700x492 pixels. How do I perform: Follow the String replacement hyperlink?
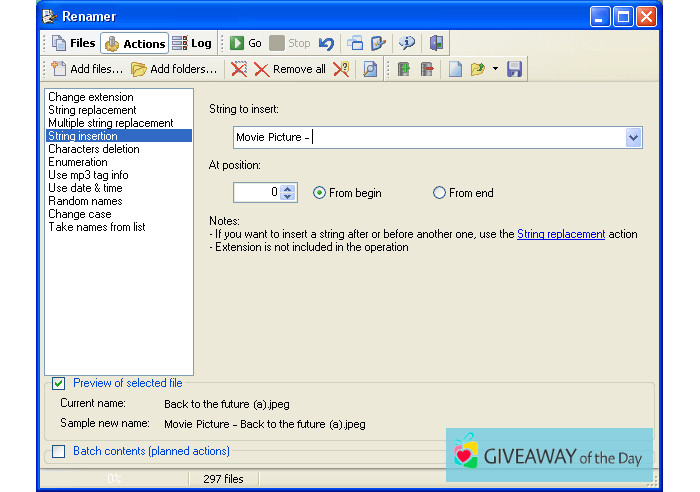[x=560, y=234]
